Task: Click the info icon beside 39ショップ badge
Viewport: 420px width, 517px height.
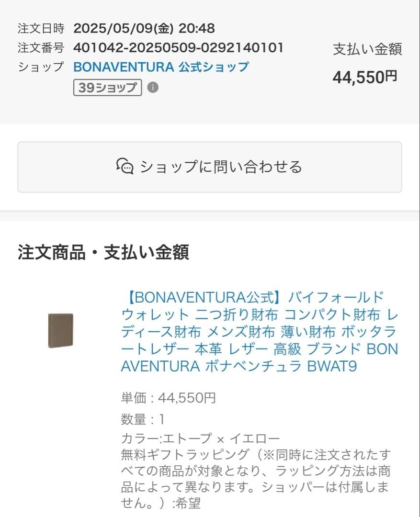Action: (x=152, y=88)
